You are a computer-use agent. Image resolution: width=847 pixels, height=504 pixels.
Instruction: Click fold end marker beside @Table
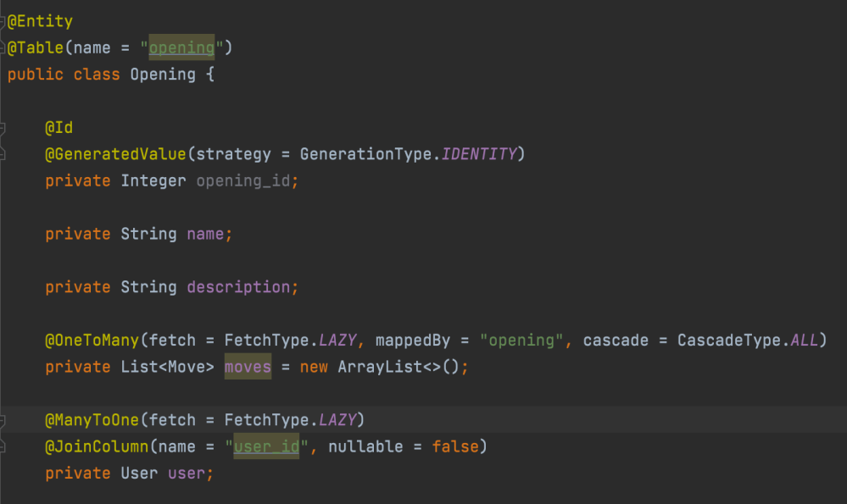click(x=3, y=48)
